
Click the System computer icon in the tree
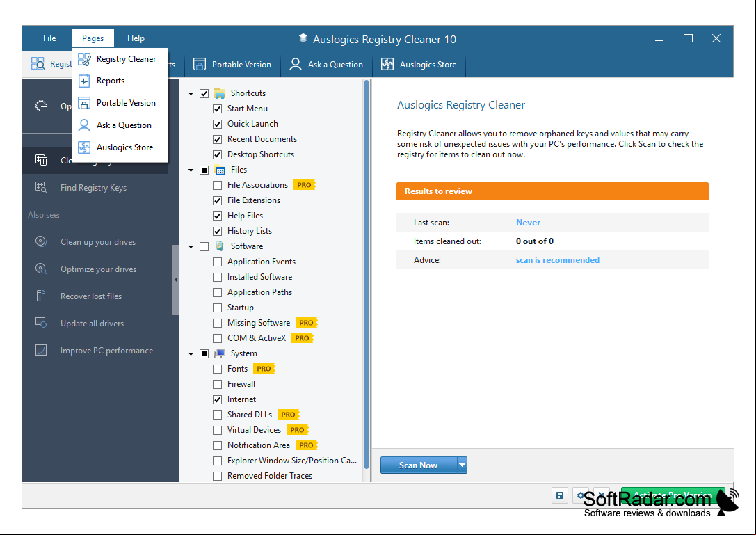click(220, 353)
